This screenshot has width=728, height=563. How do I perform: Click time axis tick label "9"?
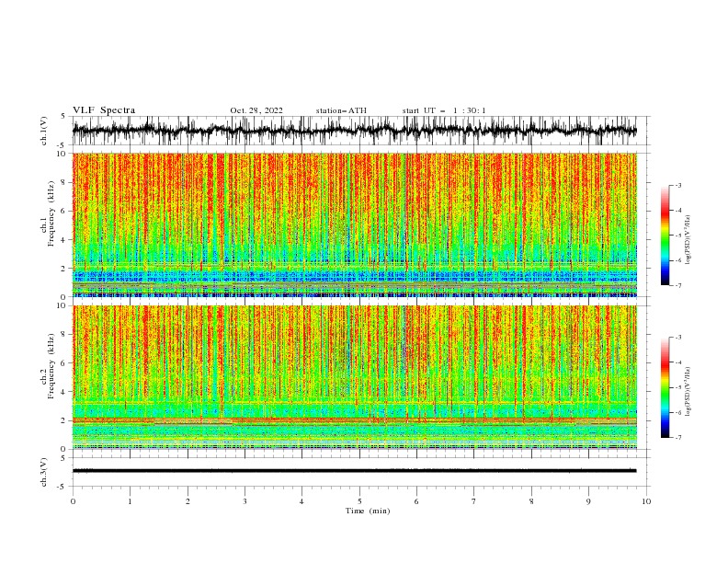coord(588,501)
